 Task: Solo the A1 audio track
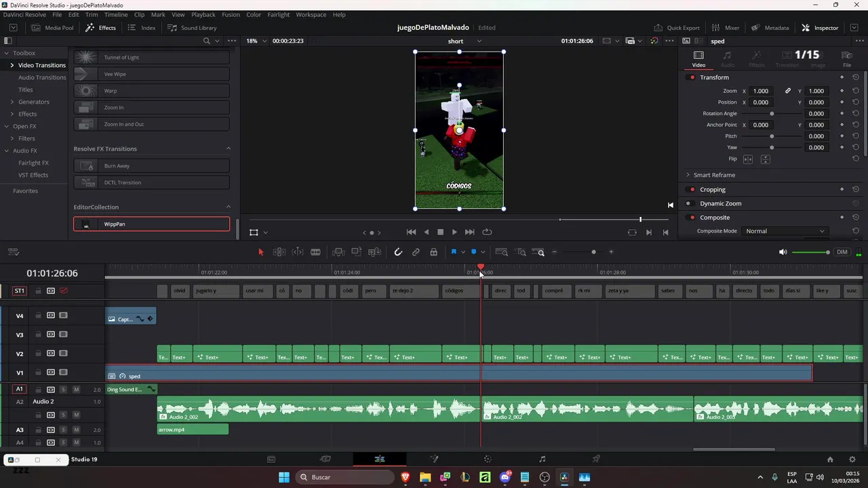63,390
